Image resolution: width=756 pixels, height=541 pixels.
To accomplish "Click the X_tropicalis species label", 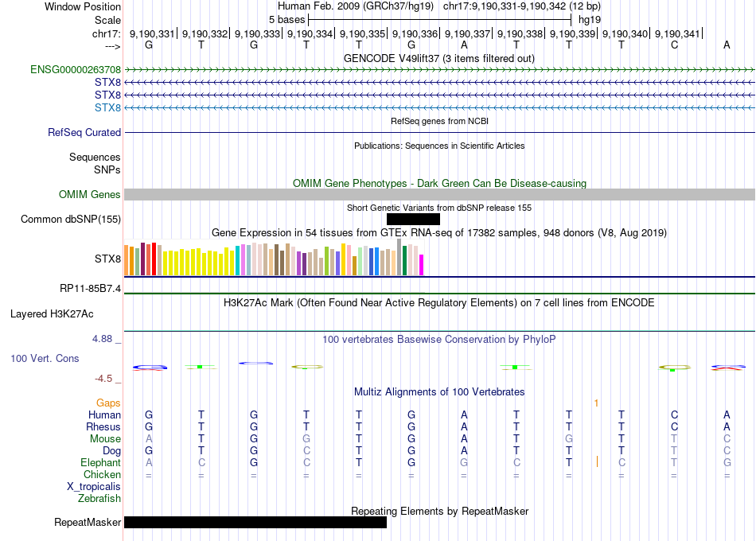I will [x=94, y=487].
